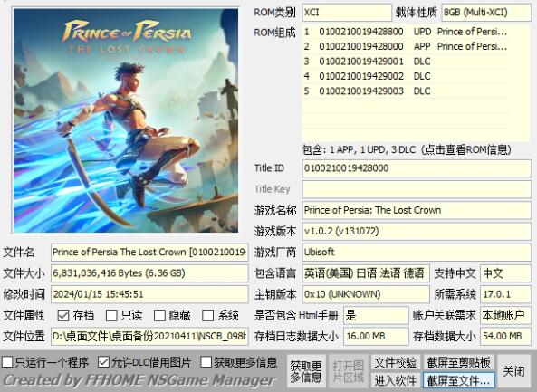Click the Html手册 field showing 是
This screenshot has width=537, height=392.
[376, 315]
